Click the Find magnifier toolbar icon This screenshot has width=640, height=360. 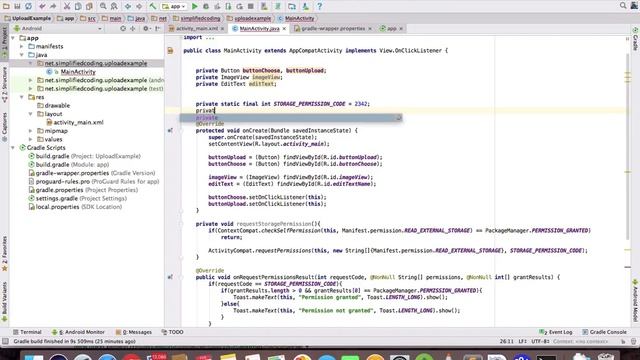[x=103, y=6]
